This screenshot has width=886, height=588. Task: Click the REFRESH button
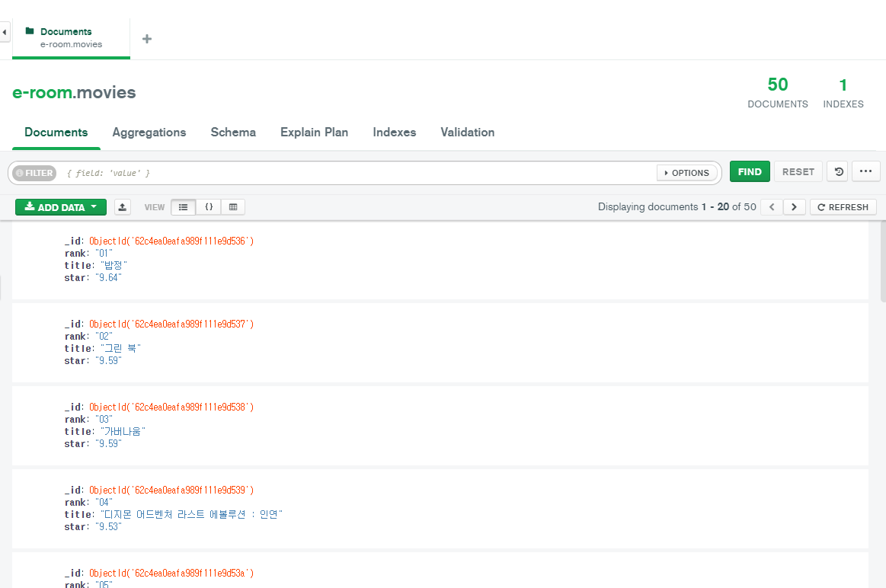pos(843,207)
